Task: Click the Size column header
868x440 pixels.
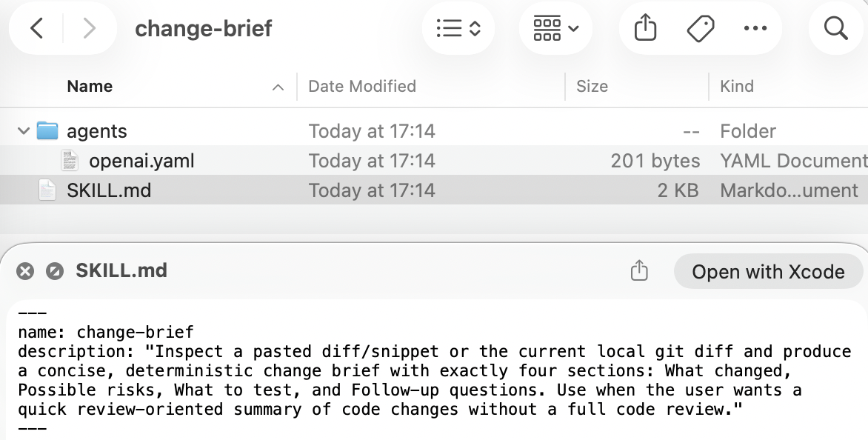Action: click(592, 86)
